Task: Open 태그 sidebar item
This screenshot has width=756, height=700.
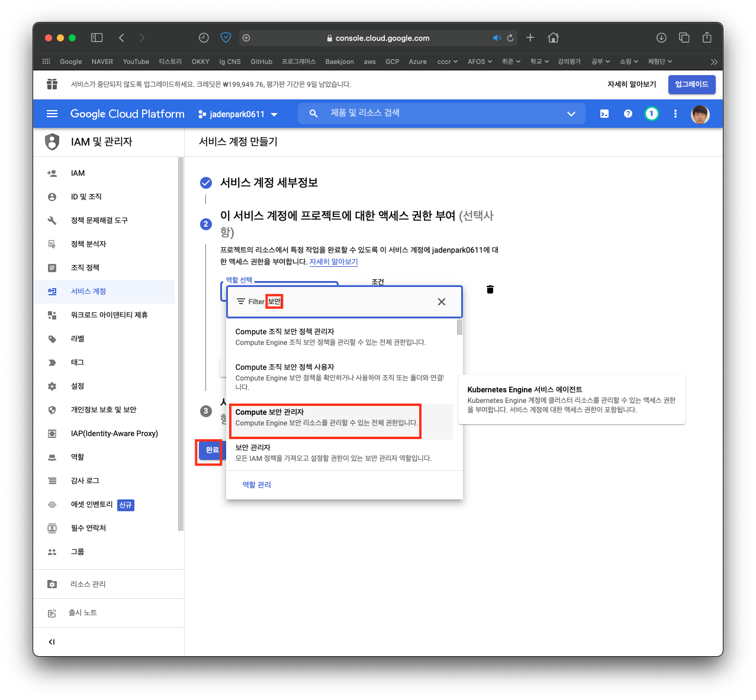Action: (x=104, y=363)
